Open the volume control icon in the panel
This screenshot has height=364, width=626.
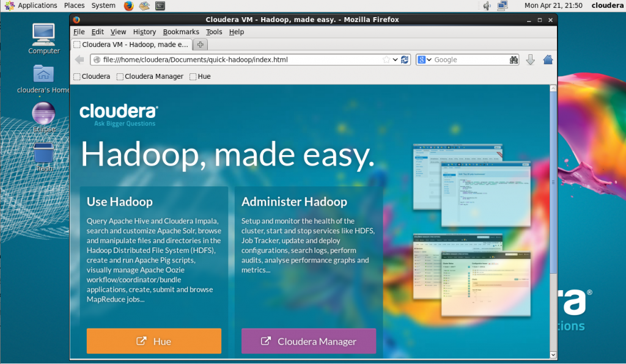click(x=487, y=5)
